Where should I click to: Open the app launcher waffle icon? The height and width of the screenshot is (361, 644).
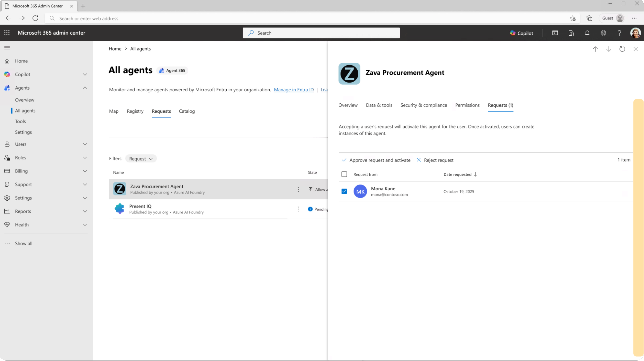tap(7, 33)
